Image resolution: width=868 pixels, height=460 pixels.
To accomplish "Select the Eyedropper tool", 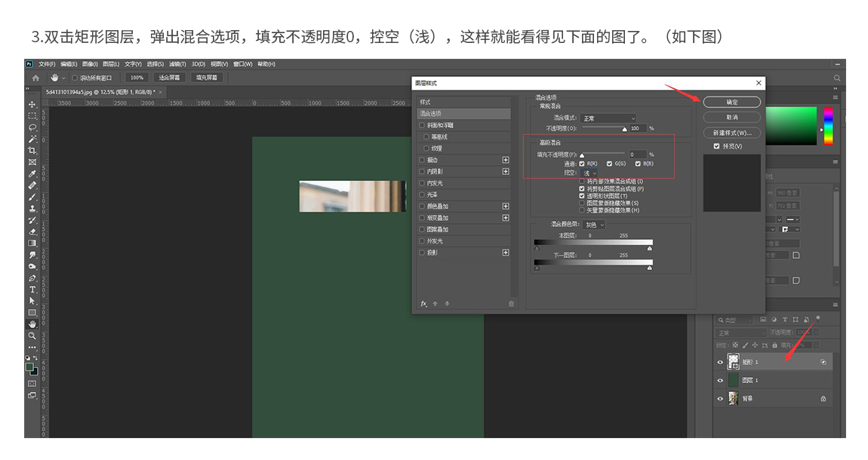I will (x=32, y=173).
